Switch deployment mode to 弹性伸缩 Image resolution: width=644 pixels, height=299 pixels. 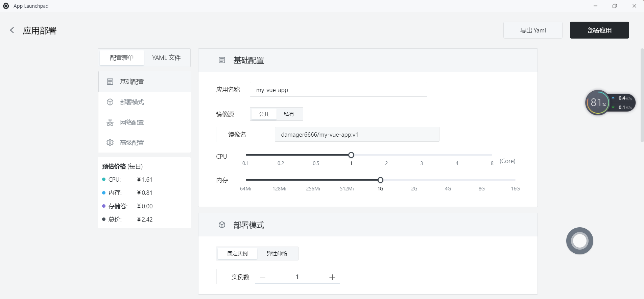click(x=277, y=254)
